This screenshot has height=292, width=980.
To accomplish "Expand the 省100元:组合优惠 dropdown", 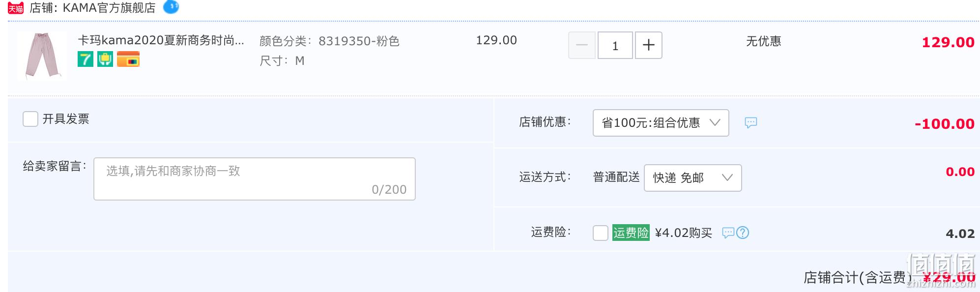I will (x=661, y=123).
